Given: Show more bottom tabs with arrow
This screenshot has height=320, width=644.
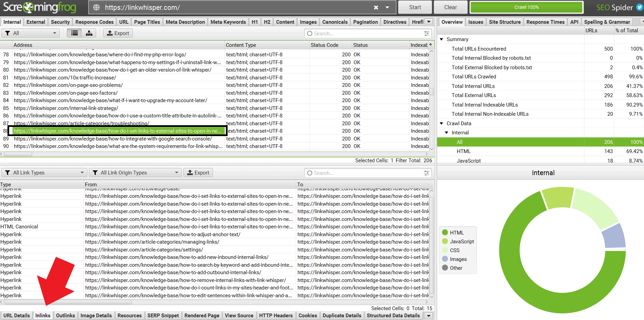Looking at the screenshot, I should (x=429, y=316).
